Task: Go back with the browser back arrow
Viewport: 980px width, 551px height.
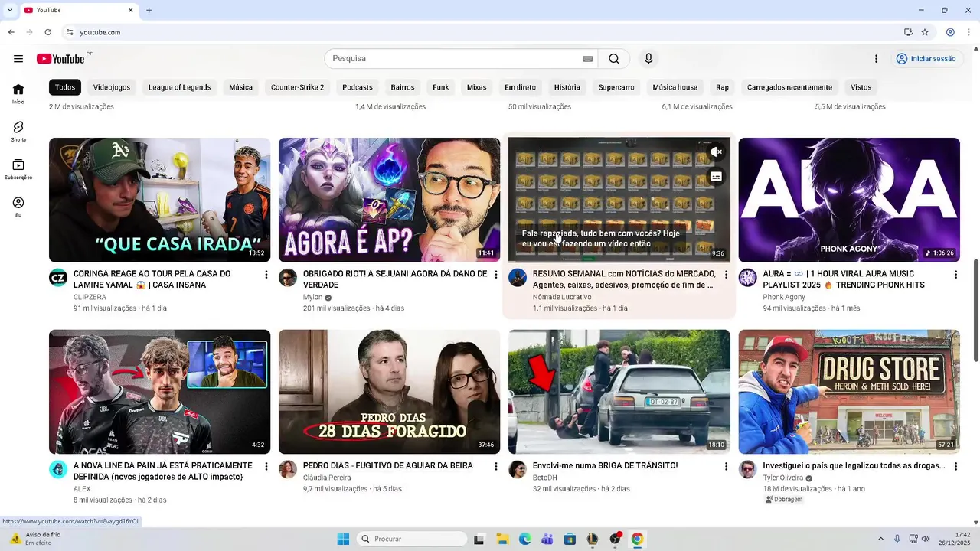Action: pos(11,32)
